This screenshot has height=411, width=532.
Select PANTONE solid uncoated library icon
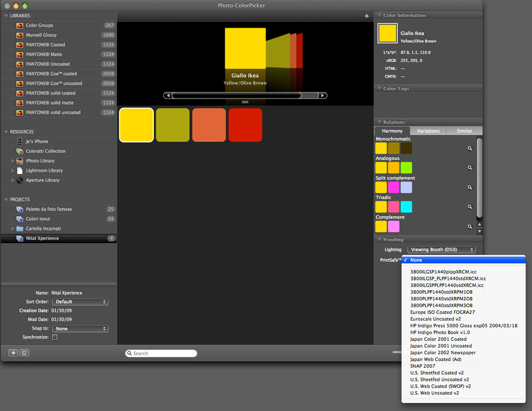20,113
